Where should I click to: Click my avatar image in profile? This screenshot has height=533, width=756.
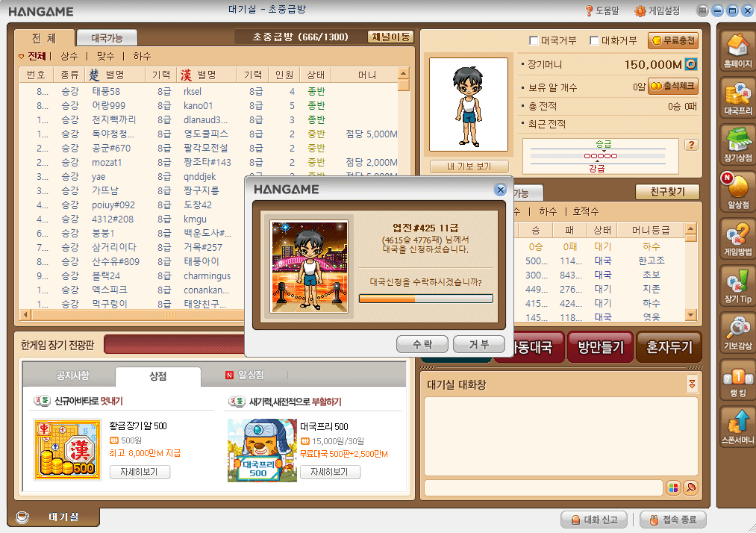tap(468, 105)
